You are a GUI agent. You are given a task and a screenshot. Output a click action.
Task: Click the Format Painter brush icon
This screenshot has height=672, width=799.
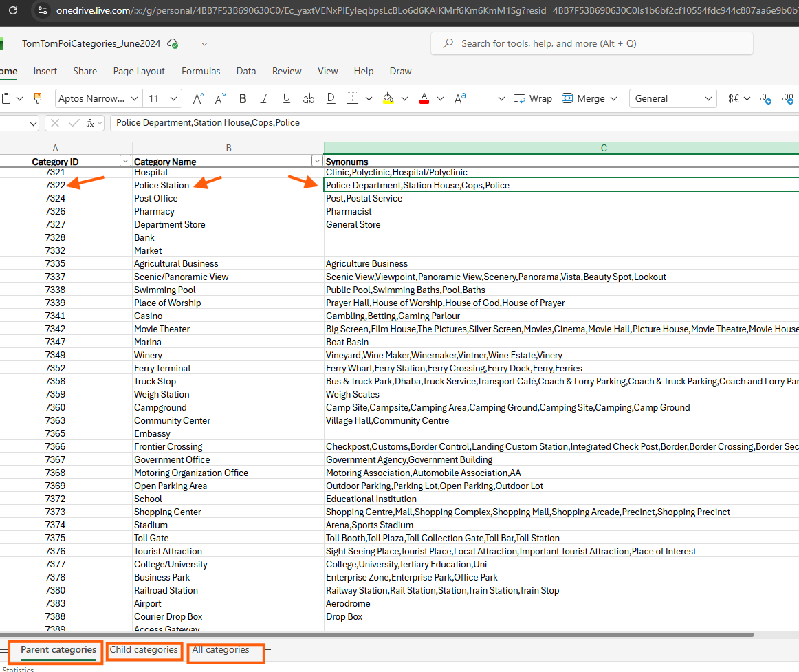[x=38, y=98]
